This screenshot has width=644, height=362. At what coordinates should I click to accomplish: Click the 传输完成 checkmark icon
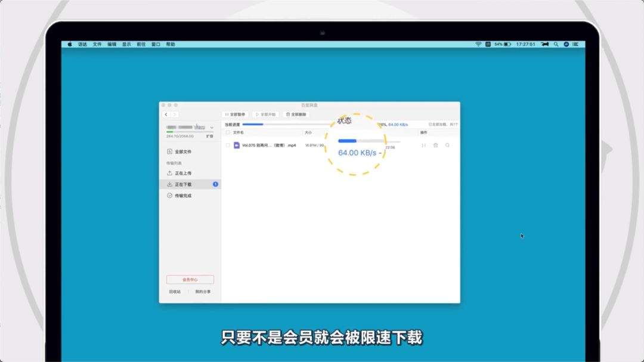(x=169, y=196)
